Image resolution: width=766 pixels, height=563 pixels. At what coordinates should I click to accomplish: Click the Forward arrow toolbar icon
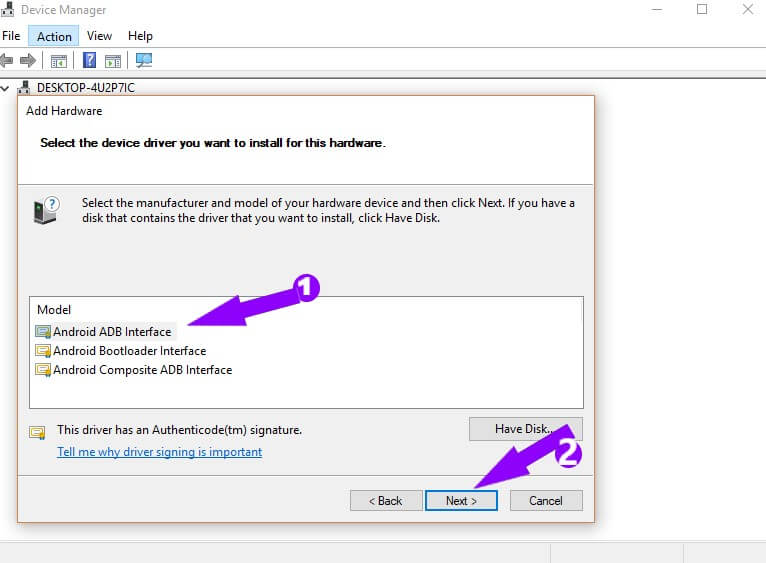(28, 61)
